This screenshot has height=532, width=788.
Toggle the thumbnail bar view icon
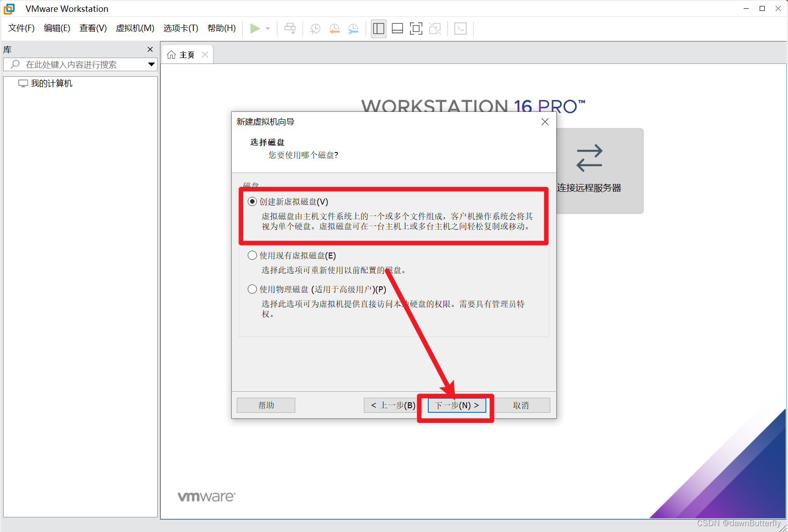[398, 29]
